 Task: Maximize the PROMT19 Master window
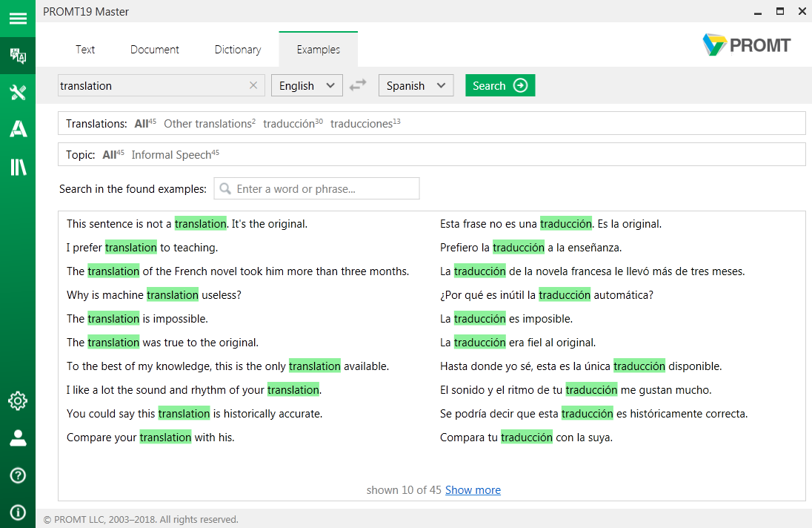780,11
